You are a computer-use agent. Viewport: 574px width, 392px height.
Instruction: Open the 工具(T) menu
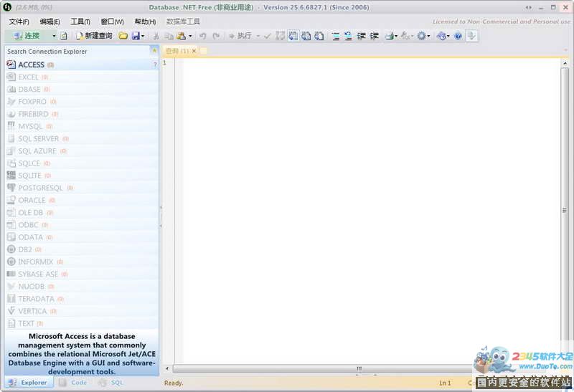[x=80, y=21]
